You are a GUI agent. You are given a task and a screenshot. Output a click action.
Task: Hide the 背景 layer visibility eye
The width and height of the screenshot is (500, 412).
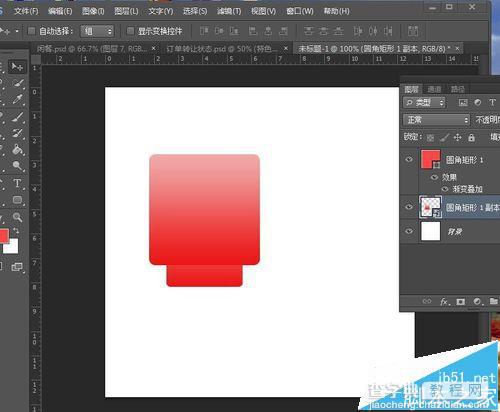point(409,231)
